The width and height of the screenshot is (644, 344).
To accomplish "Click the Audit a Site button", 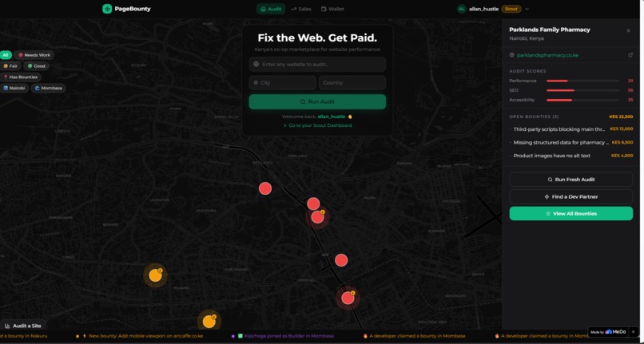I will point(23,326).
